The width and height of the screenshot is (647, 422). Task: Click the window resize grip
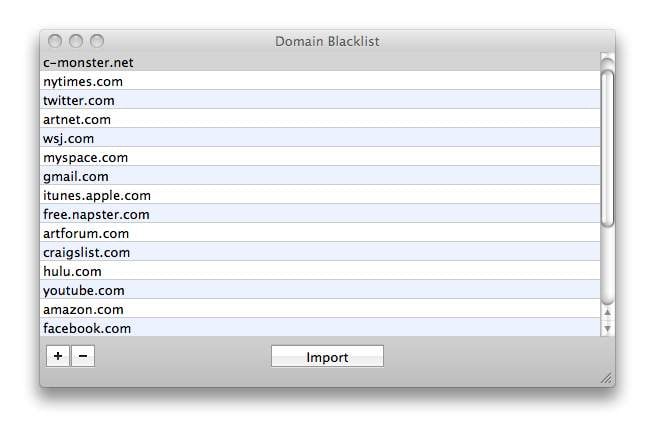(x=605, y=378)
